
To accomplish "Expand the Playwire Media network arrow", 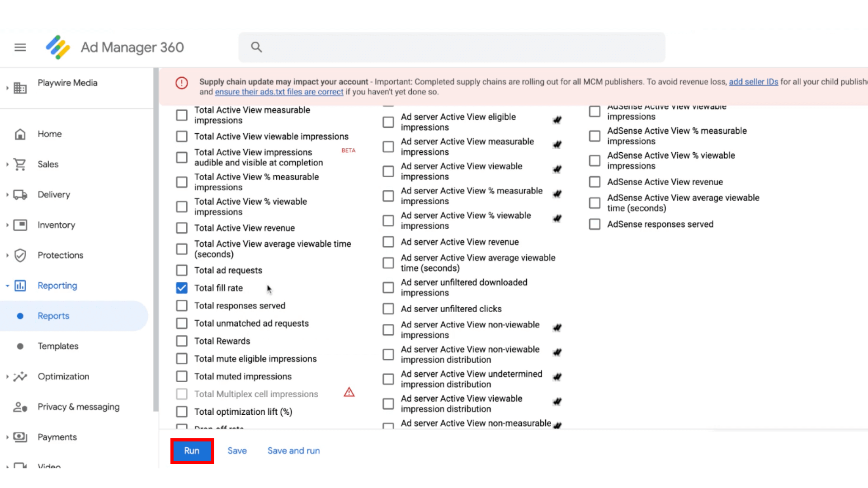I will coord(7,88).
